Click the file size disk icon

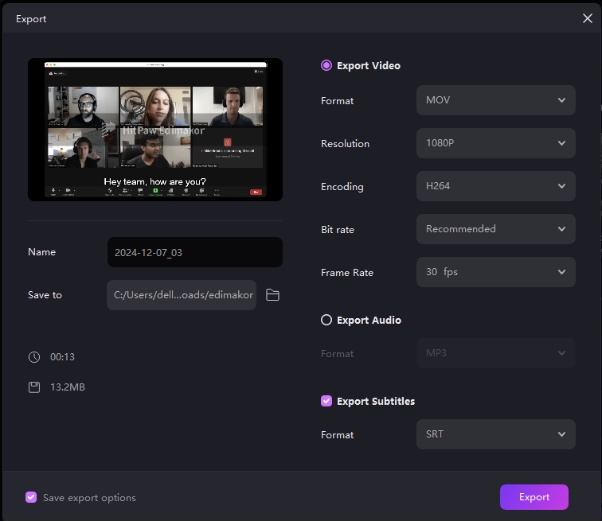coord(34,387)
